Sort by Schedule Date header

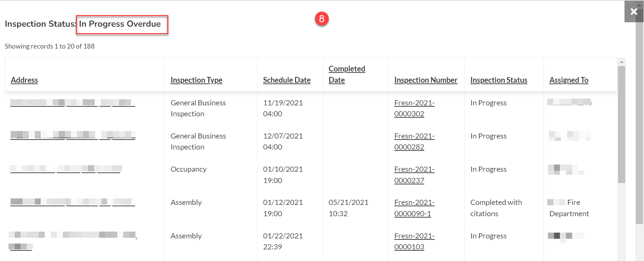click(x=287, y=80)
